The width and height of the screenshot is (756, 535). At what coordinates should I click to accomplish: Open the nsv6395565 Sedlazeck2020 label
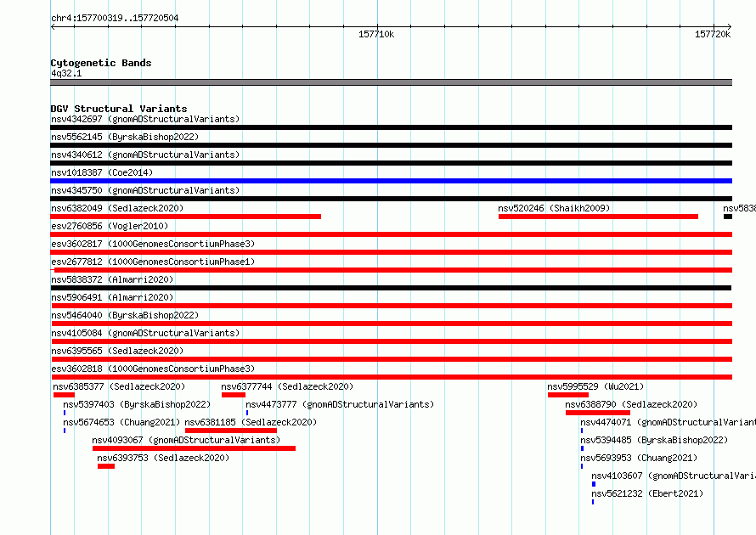tap(117, 351)
